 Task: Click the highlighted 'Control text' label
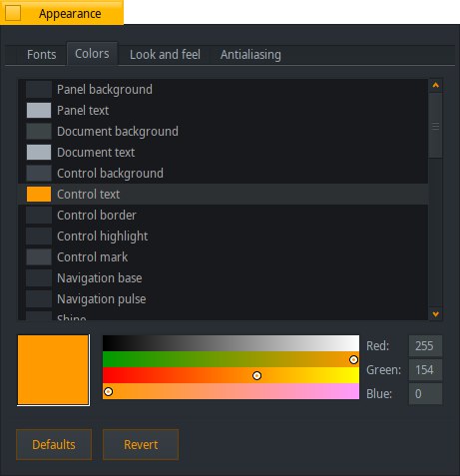[88, 195]
